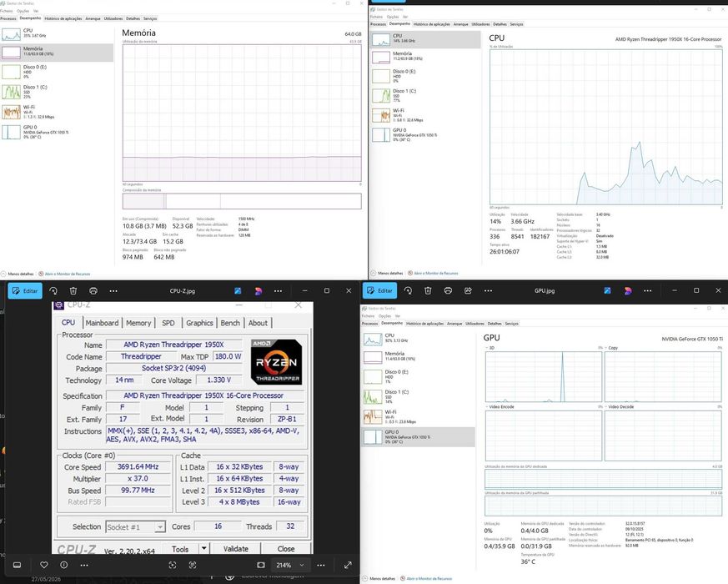Switch to the Memory tab in CPU-Z
728x584 pixels.
(x=138, y=323)
